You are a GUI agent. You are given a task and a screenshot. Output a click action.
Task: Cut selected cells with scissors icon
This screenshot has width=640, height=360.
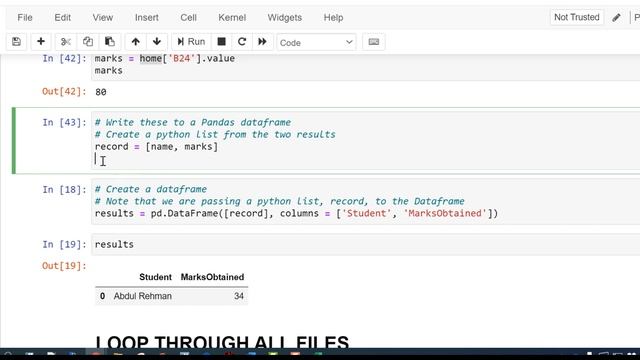point(66,42)
